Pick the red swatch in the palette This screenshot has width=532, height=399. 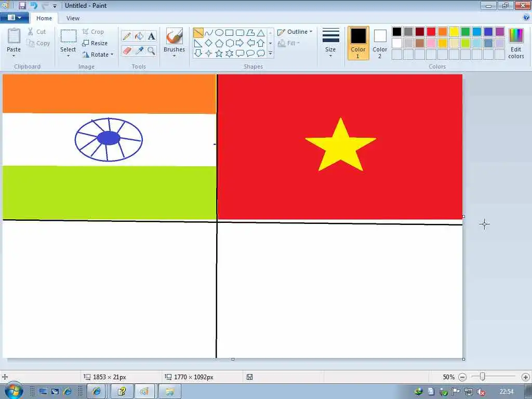[431, 32]
